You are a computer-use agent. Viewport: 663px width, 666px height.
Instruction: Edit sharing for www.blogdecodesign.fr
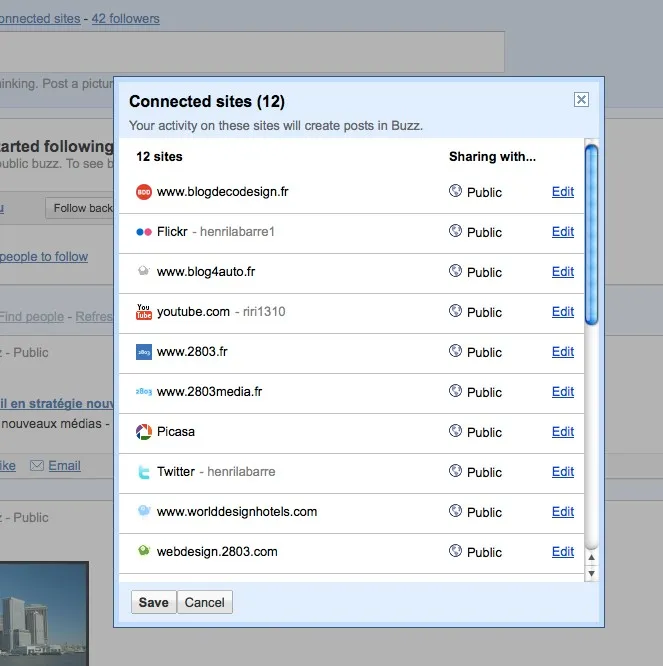(x=563, y=192)
